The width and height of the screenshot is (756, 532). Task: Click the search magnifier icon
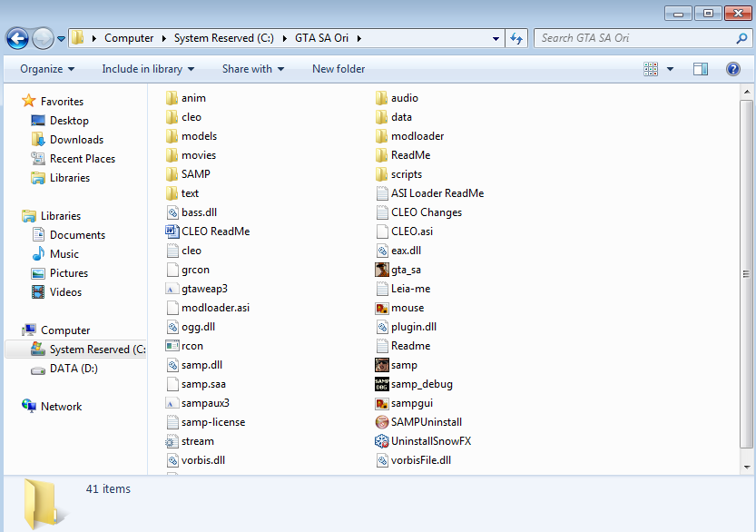tap(742, 38)
